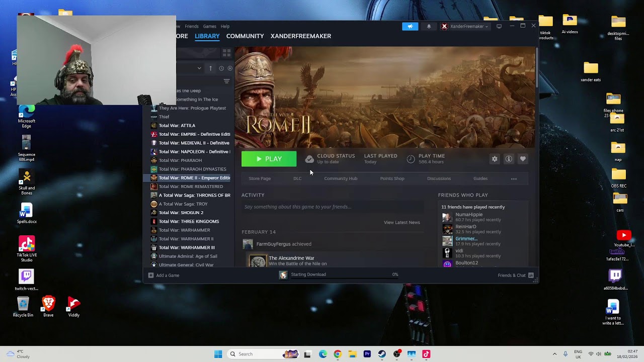Open the Rome II manage settings gear

[x=495, y=159]
